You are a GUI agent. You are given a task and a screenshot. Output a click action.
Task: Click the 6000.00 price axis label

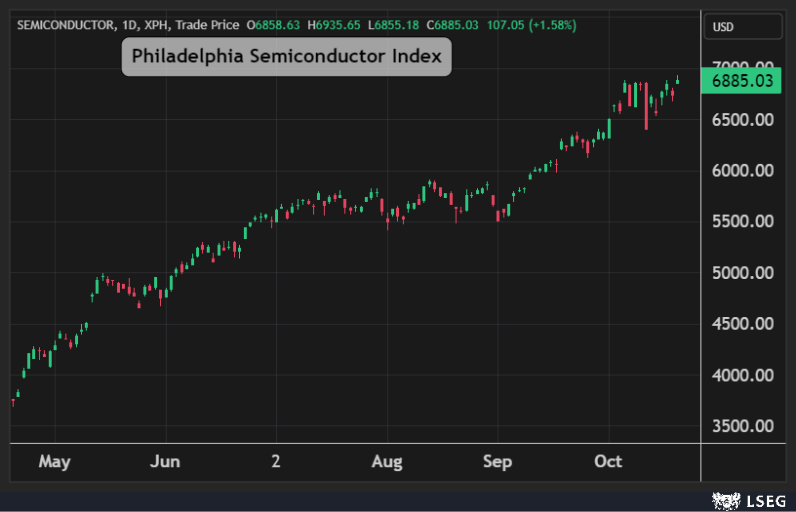point(741,171)
